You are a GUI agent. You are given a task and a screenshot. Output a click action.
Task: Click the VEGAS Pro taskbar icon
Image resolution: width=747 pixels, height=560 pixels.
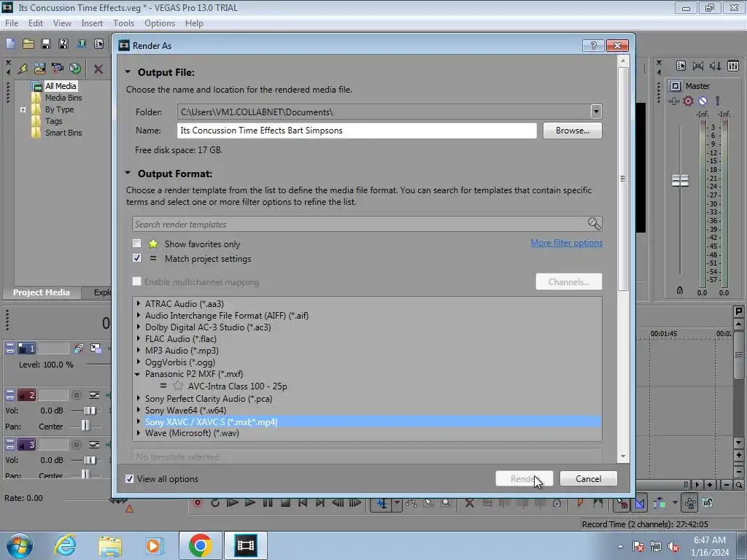[245, 545]
